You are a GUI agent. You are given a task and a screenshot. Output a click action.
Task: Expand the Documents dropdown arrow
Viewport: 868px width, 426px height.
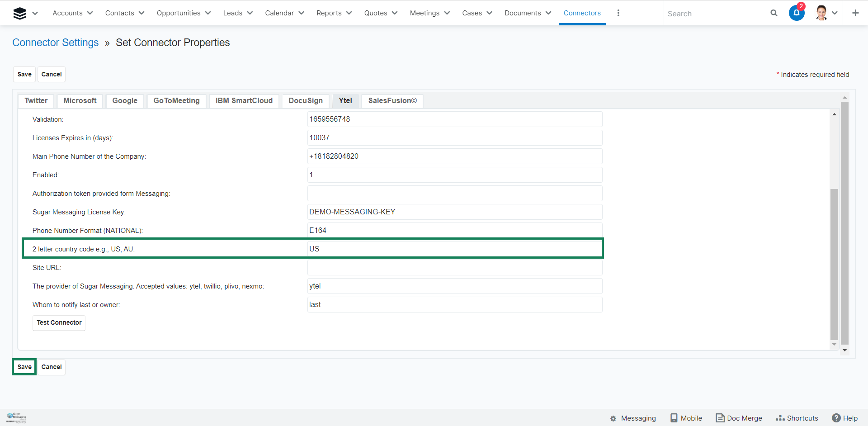pos(548,13)
